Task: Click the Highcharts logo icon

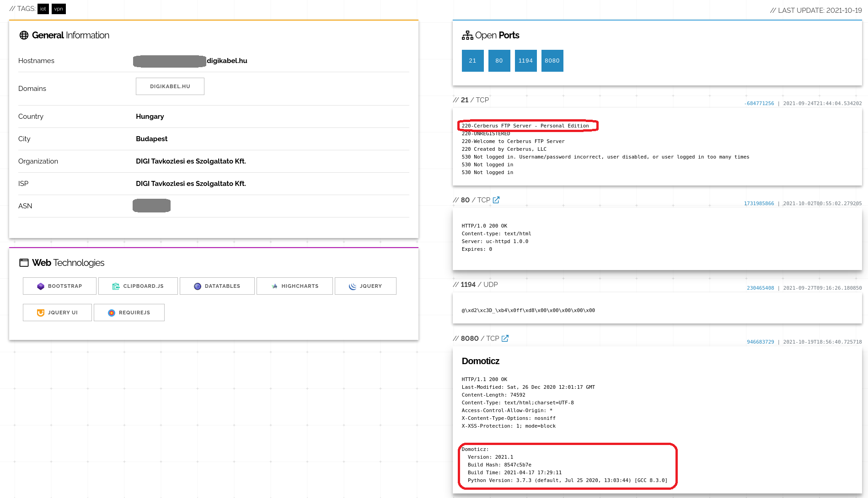Action: [x=274, y=286]
